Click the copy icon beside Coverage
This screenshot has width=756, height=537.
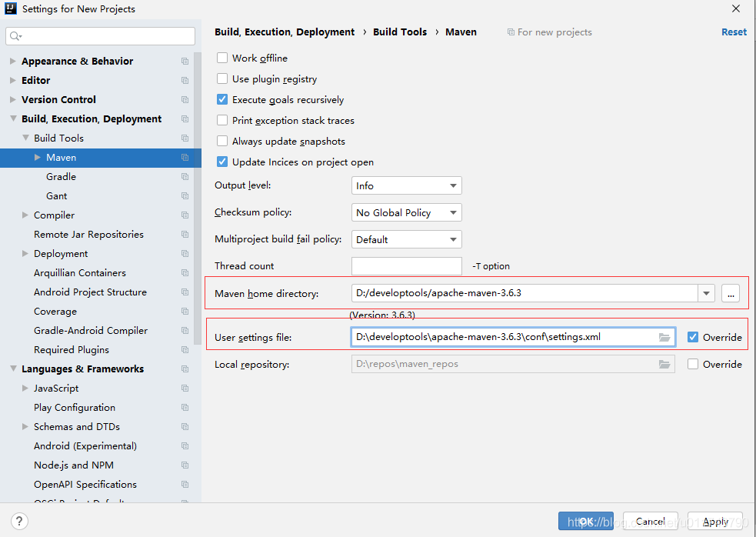click(x=185, y=312)
